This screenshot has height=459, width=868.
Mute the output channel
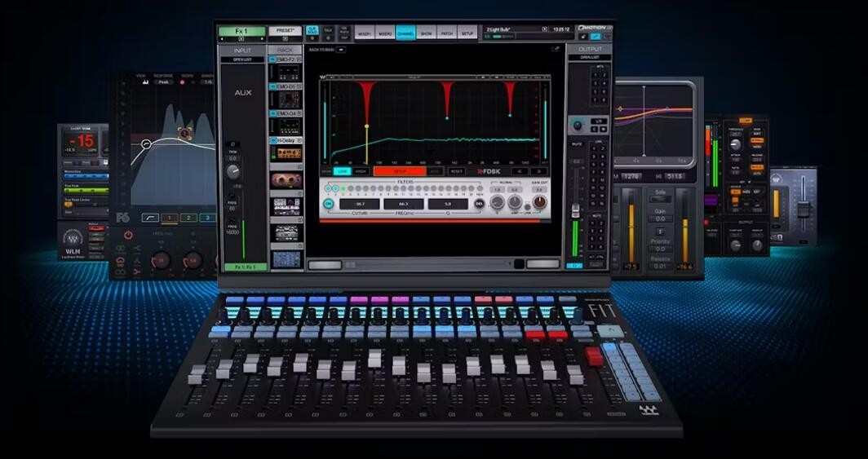click(577, 143)
